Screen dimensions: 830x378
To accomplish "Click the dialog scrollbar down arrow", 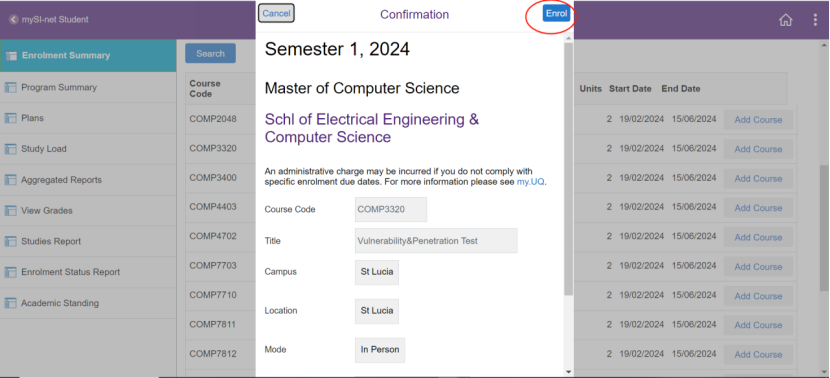I will pos(569,372).
